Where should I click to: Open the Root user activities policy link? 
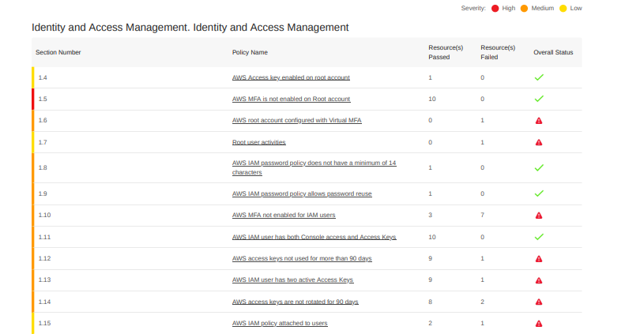coord(258,142)
